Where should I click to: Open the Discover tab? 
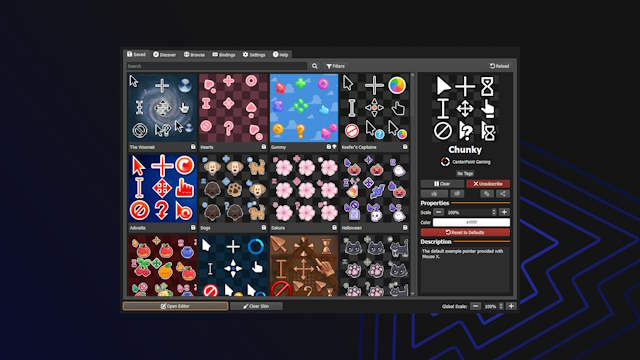point(164,55)
